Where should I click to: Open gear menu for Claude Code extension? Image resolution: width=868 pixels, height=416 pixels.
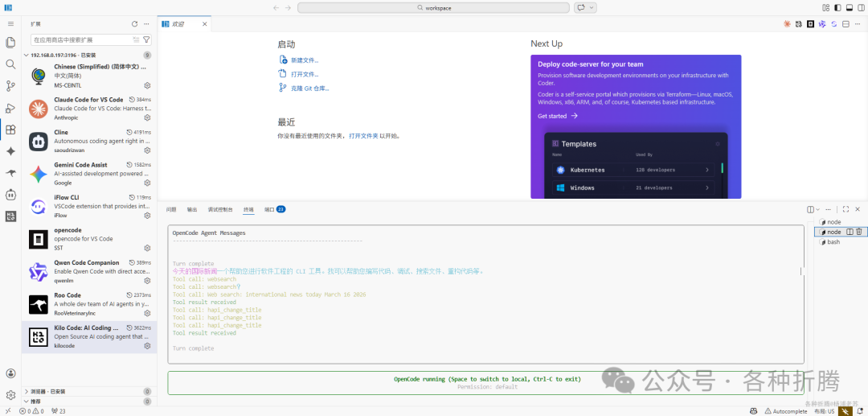coord(147,118)
